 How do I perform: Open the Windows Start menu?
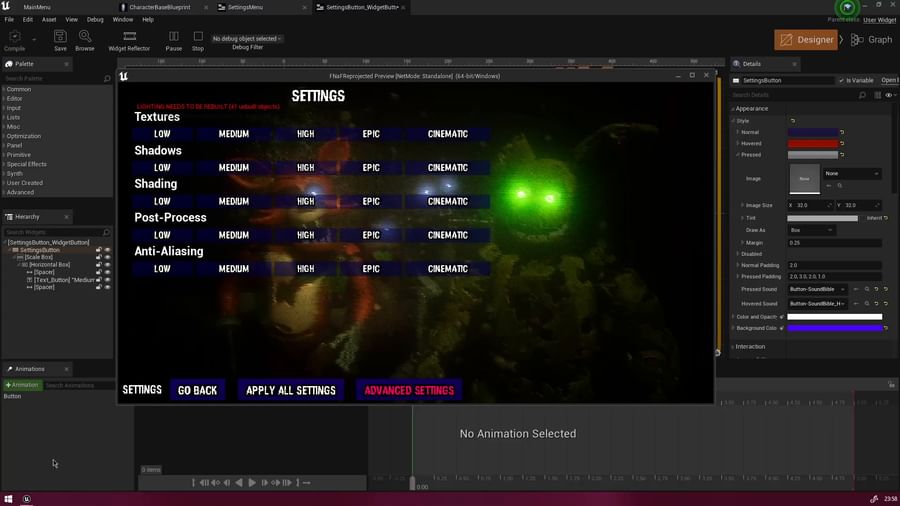point(8,499)
